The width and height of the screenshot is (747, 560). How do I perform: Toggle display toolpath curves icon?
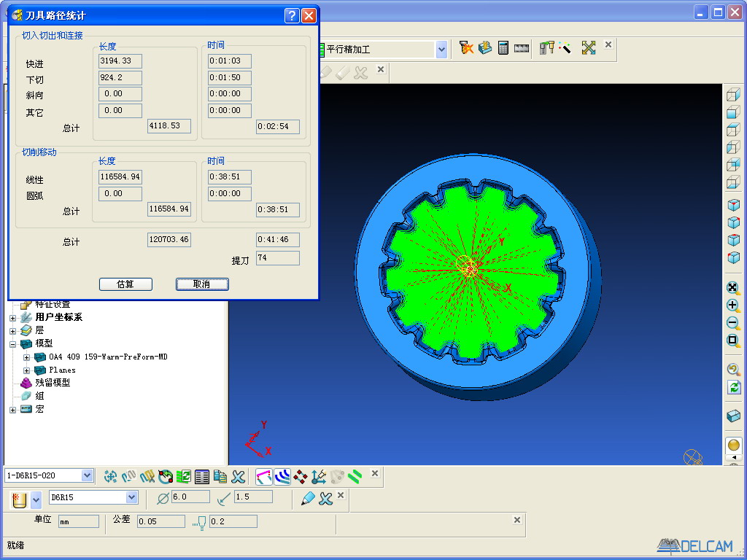coord(282,476)
